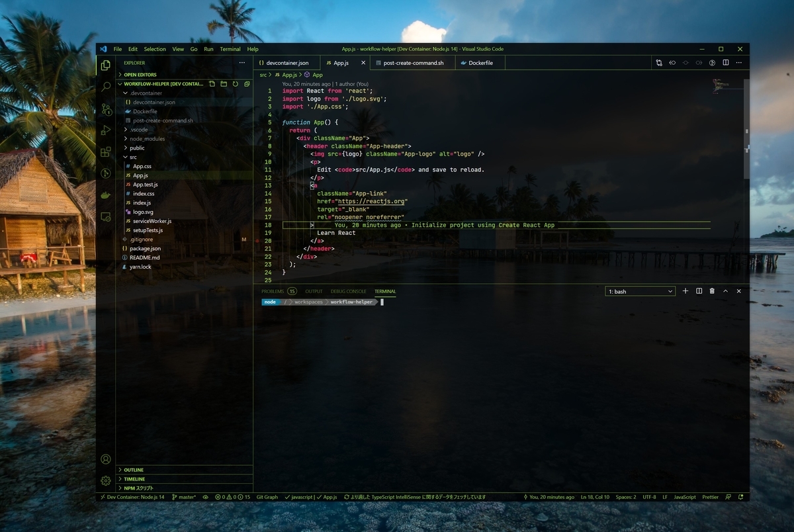Click the reactjs.org link in code
This screenshot has height=532, width=794.
371,201
